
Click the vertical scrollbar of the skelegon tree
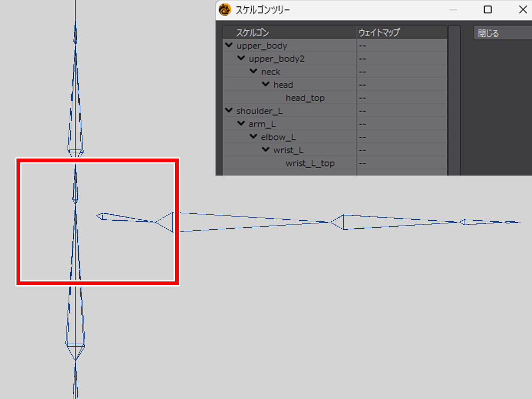click(x=454, y=101)
